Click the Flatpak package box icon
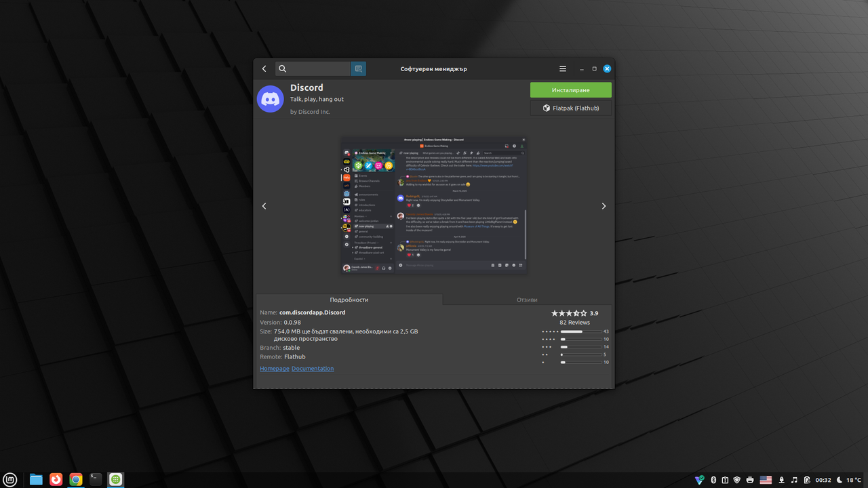 tap(547, 108)
